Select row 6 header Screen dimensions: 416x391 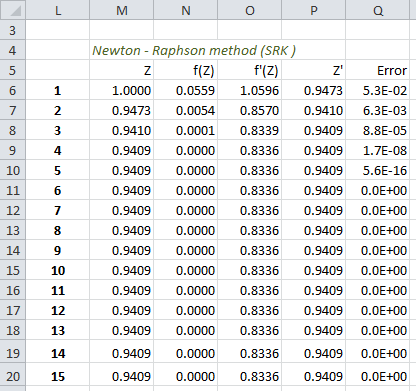pyautogui.click(x=13, y=90)
